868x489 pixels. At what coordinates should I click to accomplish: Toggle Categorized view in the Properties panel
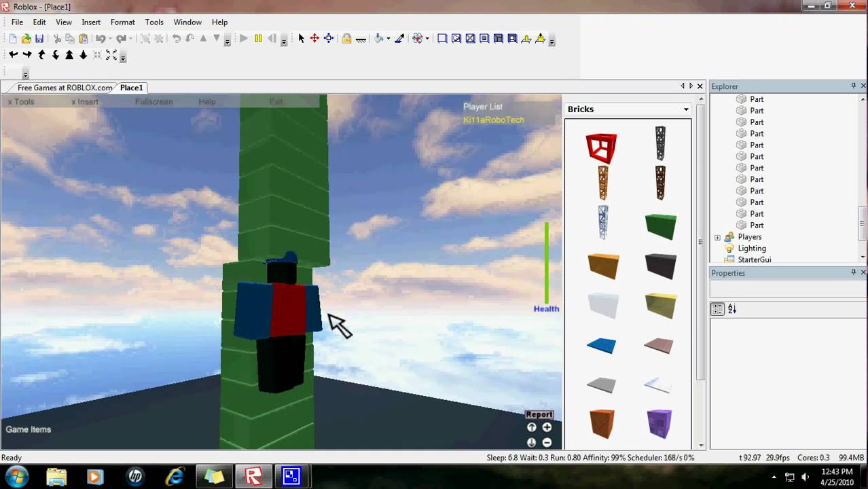(718, 309)
